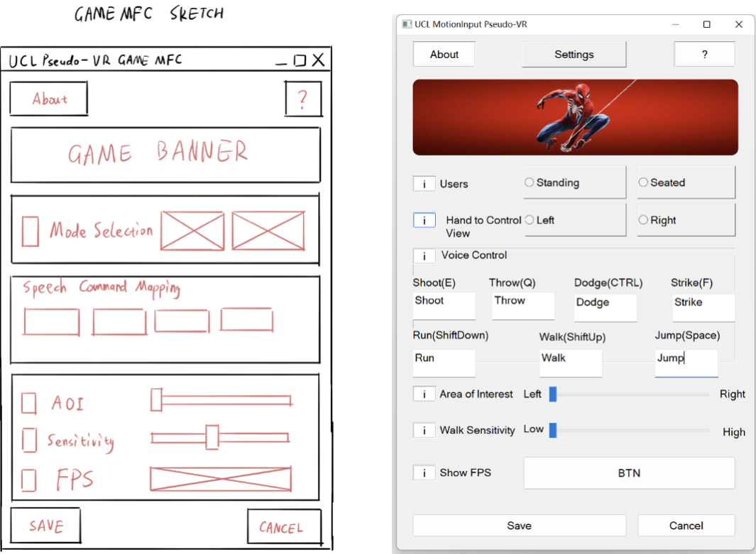Click Cancel in the MotionInput window
Image resolution: width=756 pixels, height=554 pixels.
tap(686, 526)
